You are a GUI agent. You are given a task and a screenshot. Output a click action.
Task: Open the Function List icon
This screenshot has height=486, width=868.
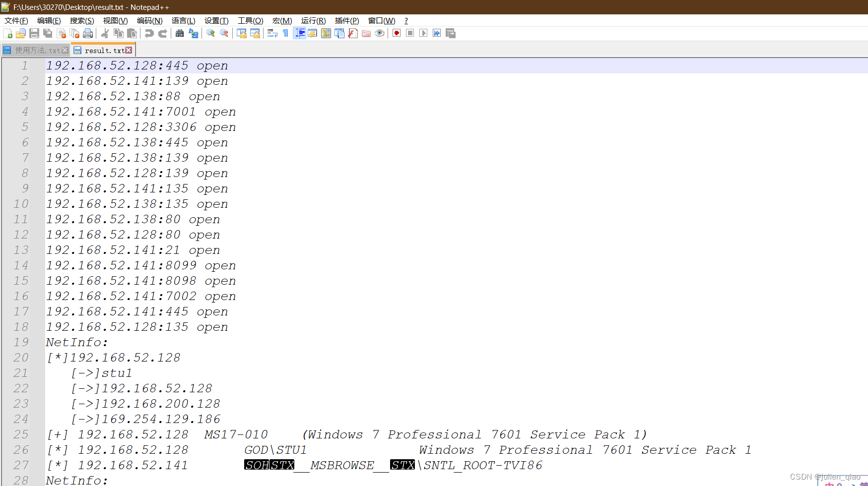(x=353, y=33)
